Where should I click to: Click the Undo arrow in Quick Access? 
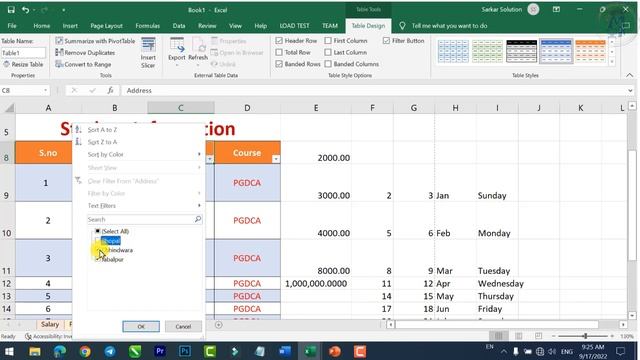(25, 9)
